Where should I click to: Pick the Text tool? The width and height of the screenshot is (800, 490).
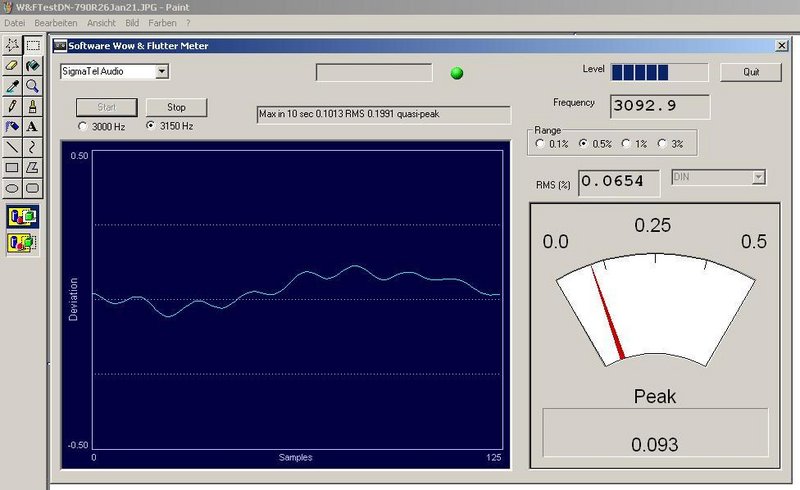pos(33,127)
